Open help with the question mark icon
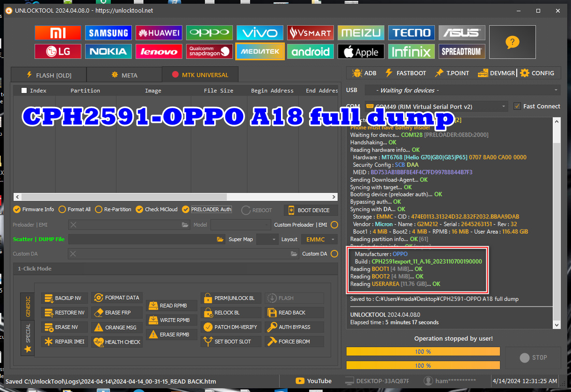Image resolution: width=571 pixels, height=392 pixels. click(x=513, y=42)
